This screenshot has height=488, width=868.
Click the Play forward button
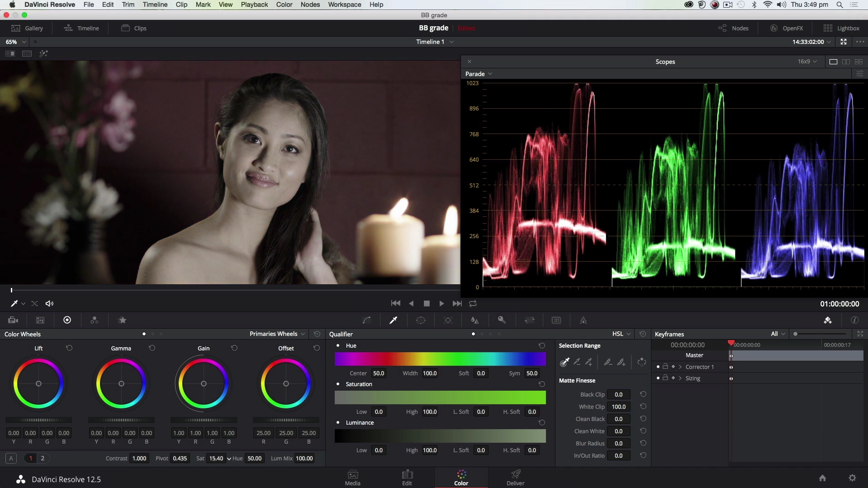point(442,303)
